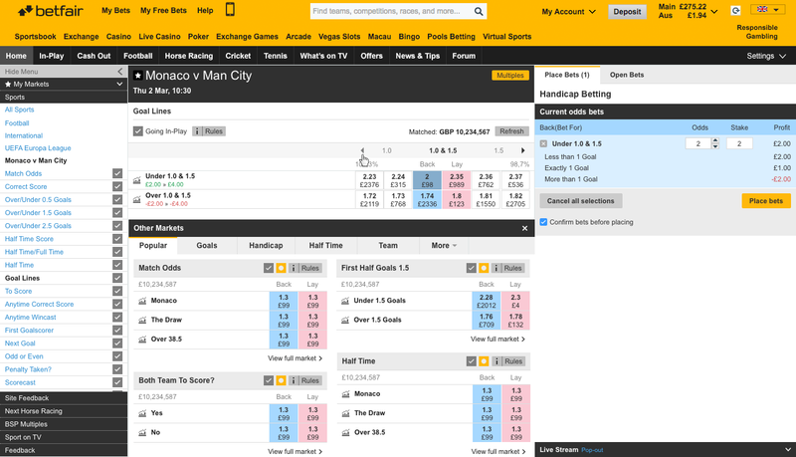Click the Stake input field in betslip
This screenshot has width=796, height=457.
pos(739,144)
